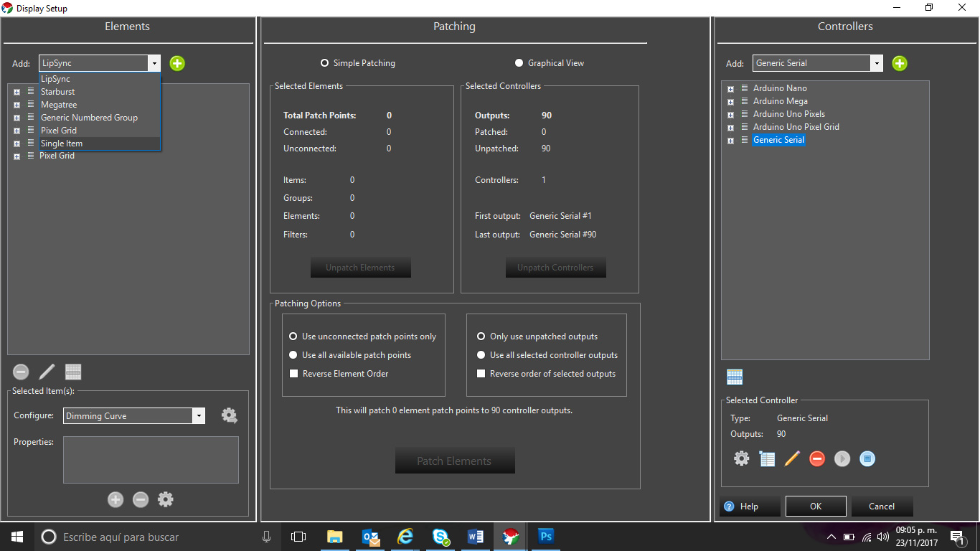Viewport: 980px width, 551px height.
Task: Collapse the Elements Add combo box arrow
Action: [154, 63]
